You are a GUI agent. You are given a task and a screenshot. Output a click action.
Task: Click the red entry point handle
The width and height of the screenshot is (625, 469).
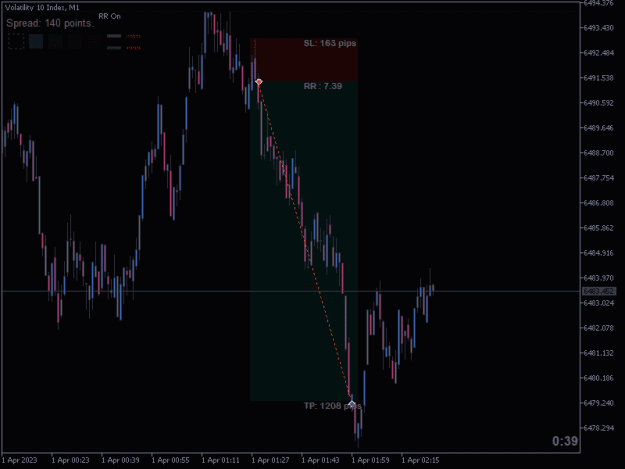click(259, 82)
